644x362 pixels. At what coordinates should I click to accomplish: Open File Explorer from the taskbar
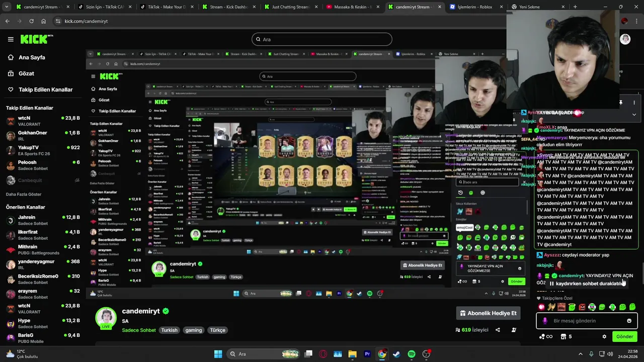pos(352,354)
